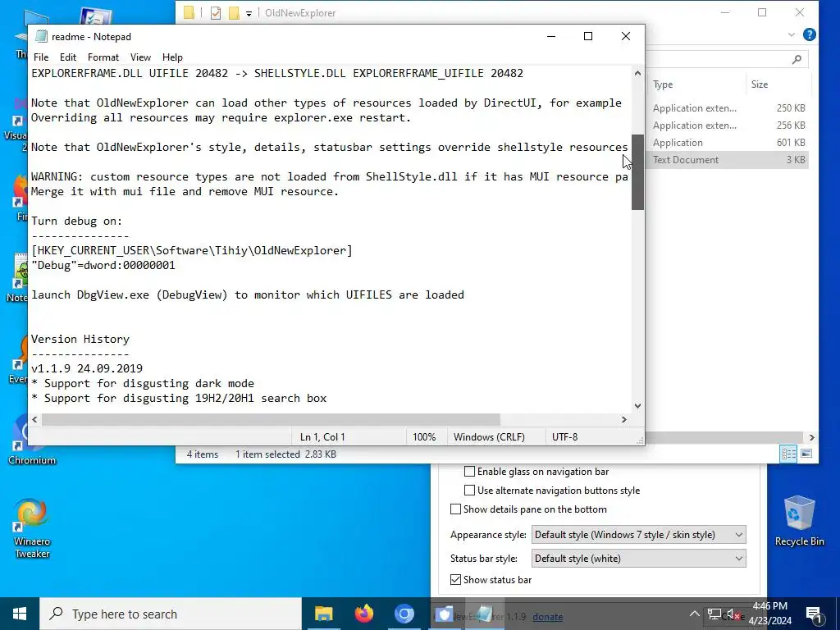Open the Format menu in Notepad
Image resolution: width=840 pixels, height=630 pixels.
click(103, 57)
